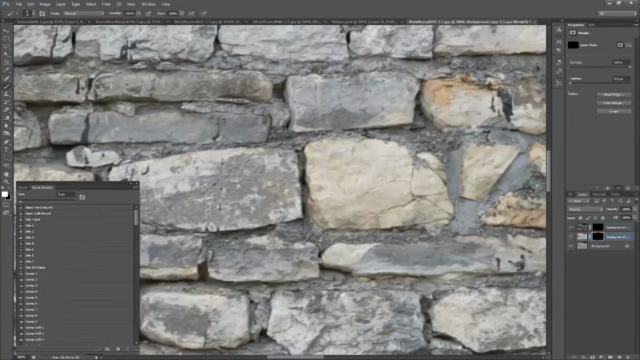Open the File menu

pyautogui.click(x=19, y=4)
